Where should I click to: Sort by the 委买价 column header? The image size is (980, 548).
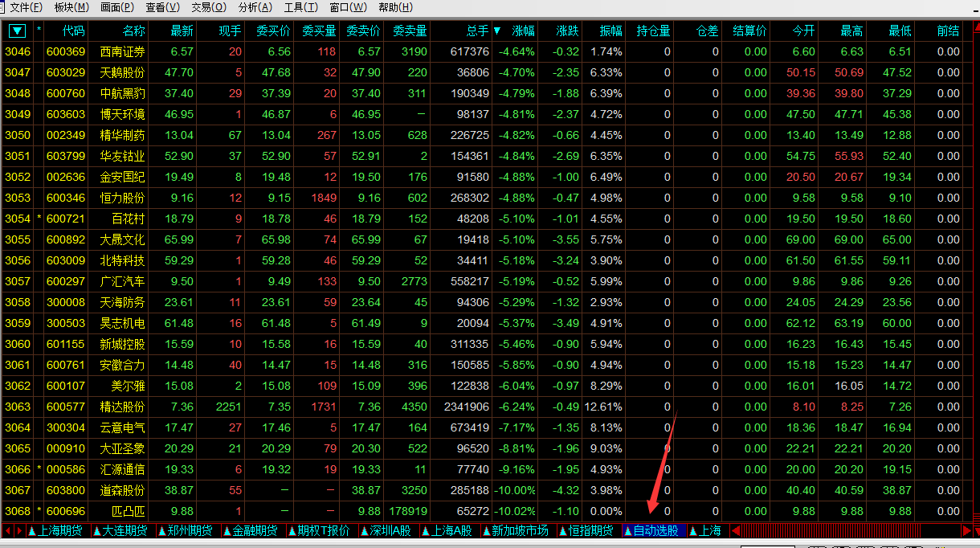click(x=273, y=31)
